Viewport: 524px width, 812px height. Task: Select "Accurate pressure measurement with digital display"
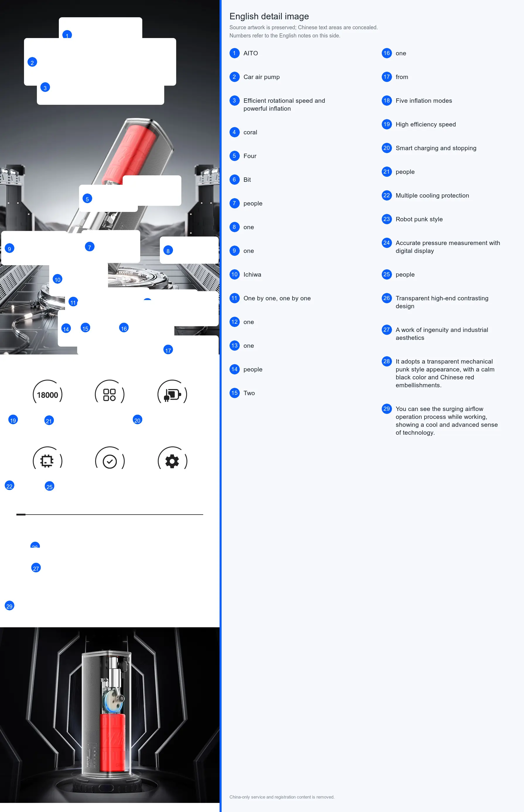[448, 247]
